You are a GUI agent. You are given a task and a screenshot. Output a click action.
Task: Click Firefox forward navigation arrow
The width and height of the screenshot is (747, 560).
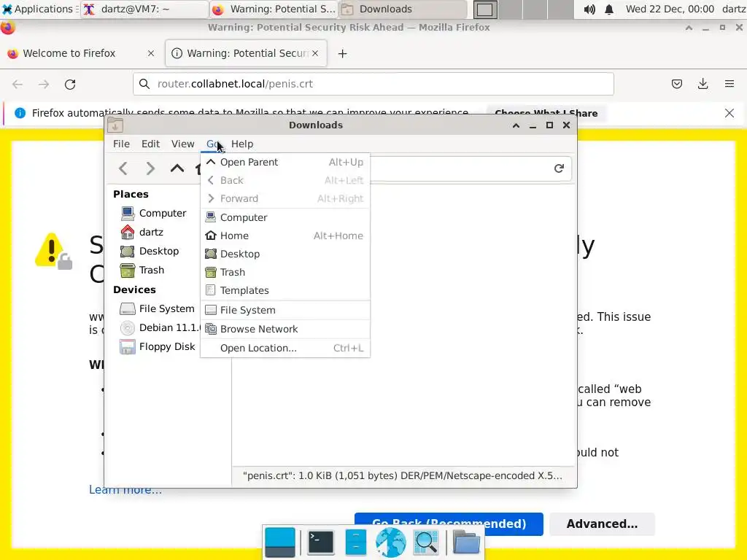44,85
